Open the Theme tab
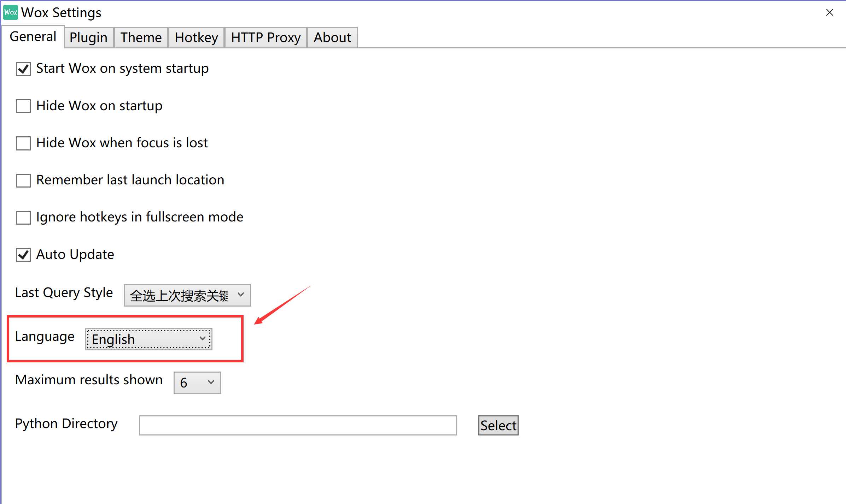The height and width of the screenshot is (504, 846). pyautogui.click(x=141, y=37)
